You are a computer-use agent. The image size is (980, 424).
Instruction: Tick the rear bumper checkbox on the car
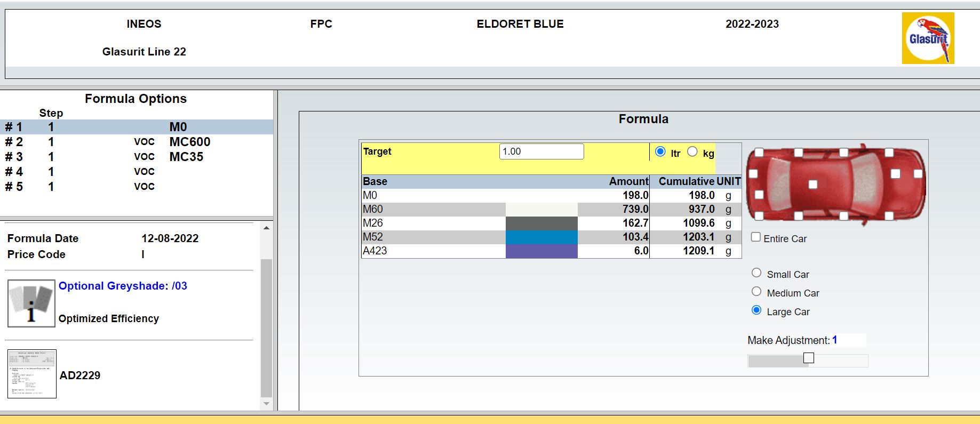(754, 174)
